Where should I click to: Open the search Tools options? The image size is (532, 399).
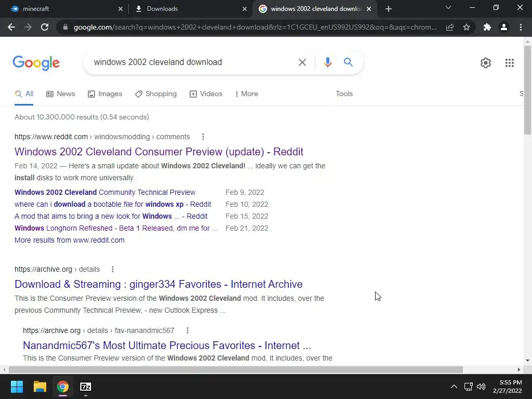point(344,94)
